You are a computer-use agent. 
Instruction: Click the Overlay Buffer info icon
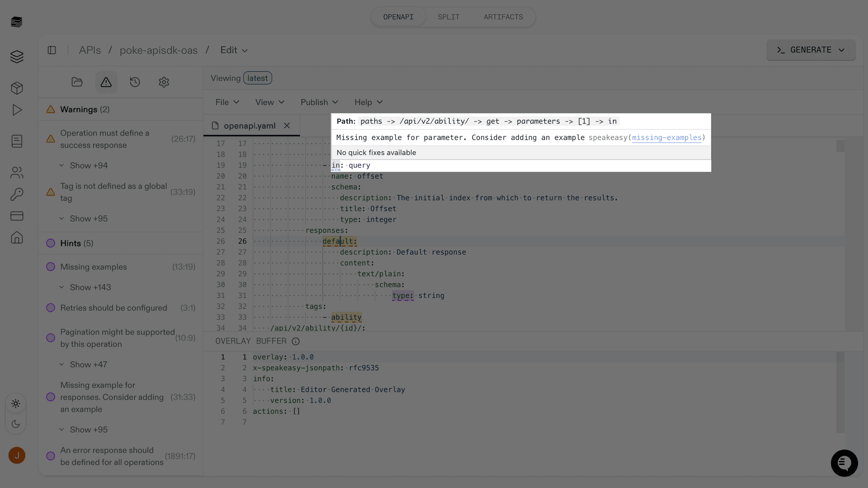pos(296,341)
